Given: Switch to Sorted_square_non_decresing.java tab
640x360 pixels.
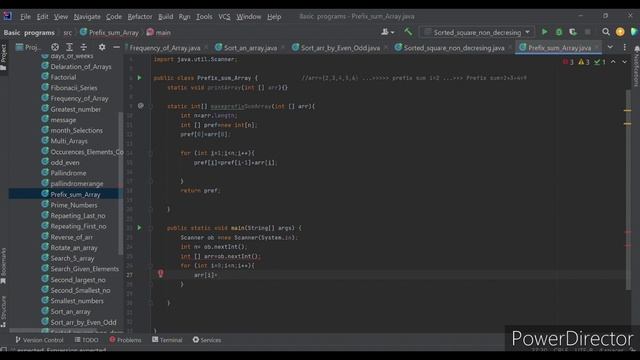Looking at the screenshot, I should pos(453,48).
